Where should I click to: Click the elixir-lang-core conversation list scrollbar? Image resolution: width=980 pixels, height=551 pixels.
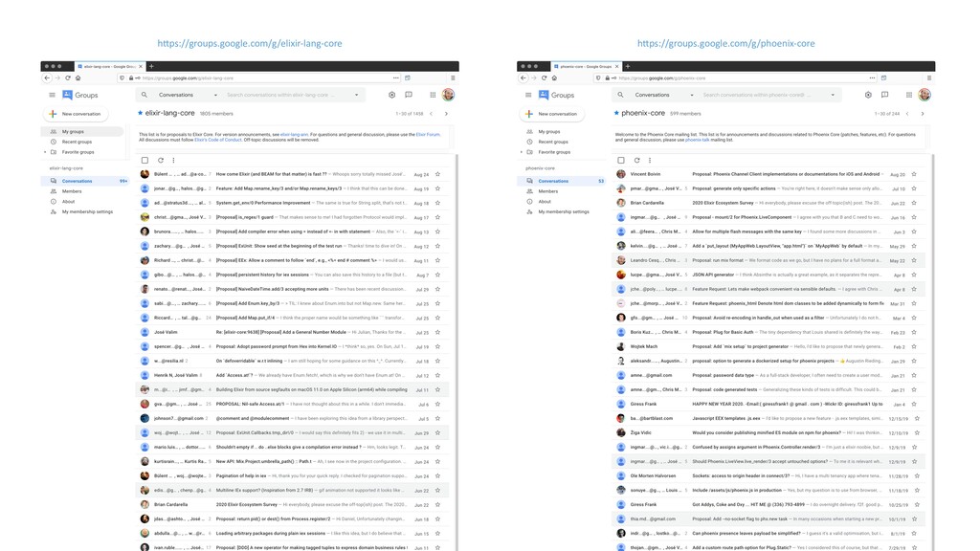tap(457, 350)
